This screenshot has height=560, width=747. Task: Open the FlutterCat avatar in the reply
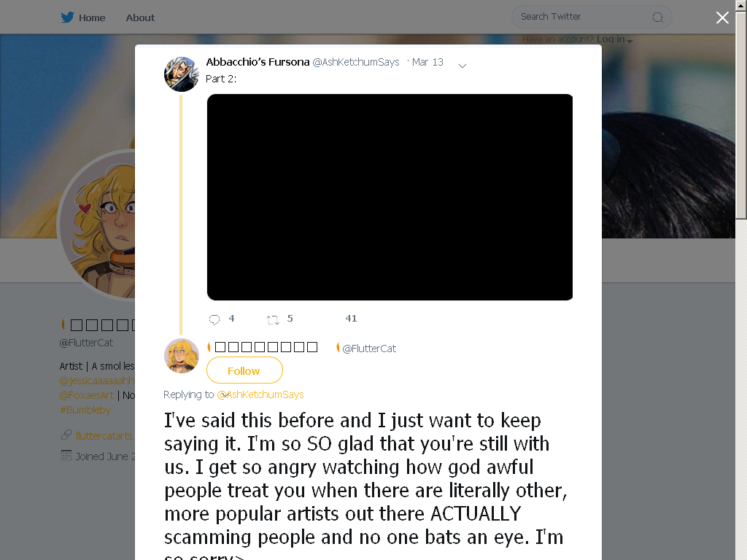point(181,356)
